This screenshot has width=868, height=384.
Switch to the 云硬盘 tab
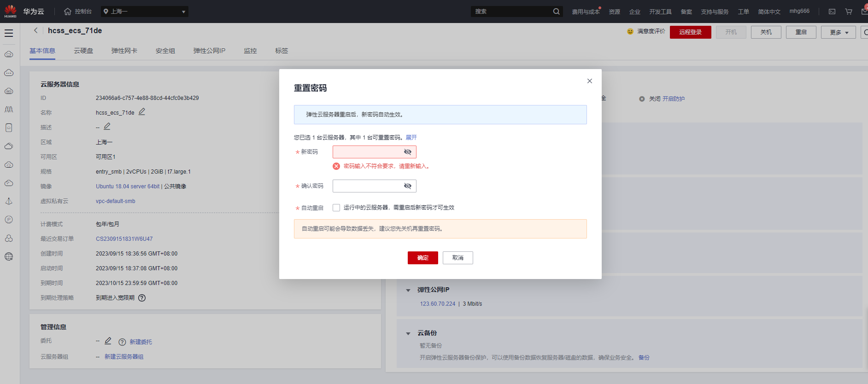click(x=83, y=51)
